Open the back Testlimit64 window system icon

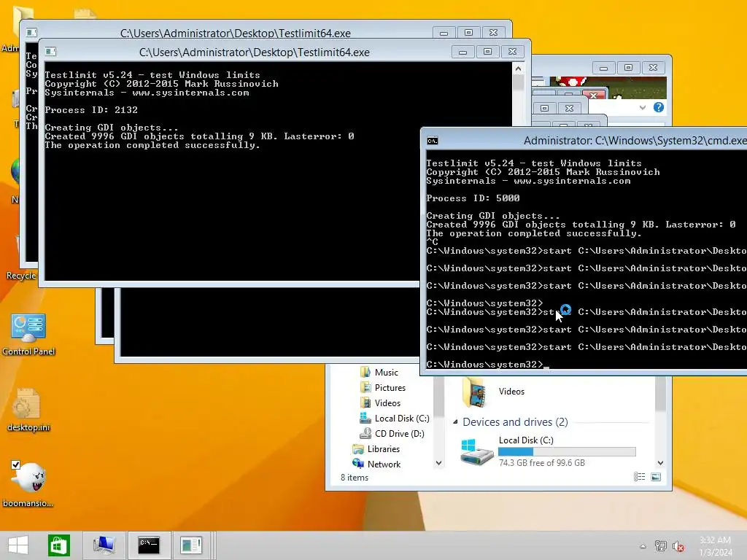[x=31, y=32]
